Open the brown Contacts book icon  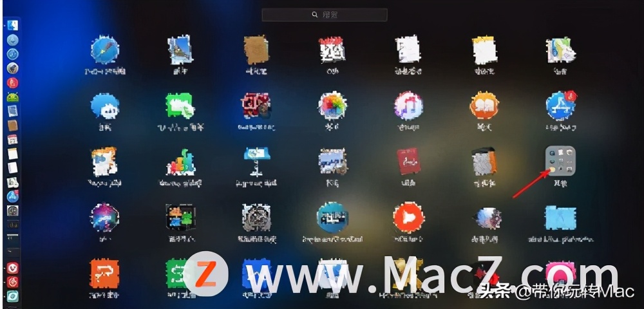(256, 50)
